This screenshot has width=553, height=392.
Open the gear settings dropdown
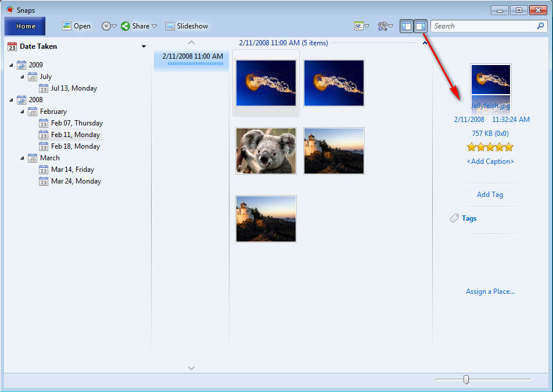click(x=109, y=26)
